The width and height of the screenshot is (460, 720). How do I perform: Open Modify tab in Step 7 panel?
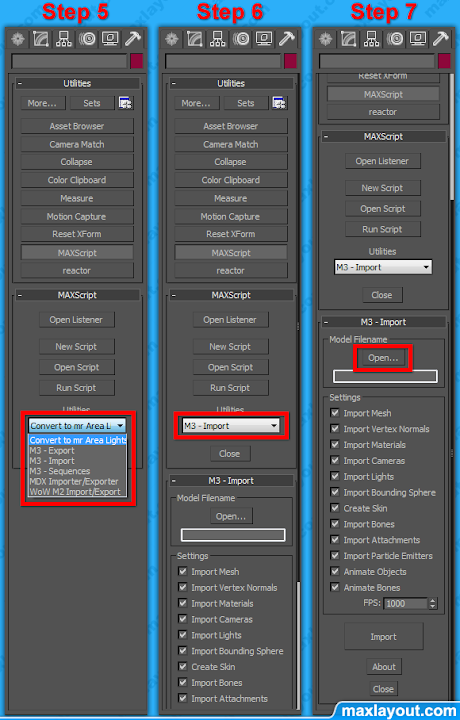(x=348, y=39)
